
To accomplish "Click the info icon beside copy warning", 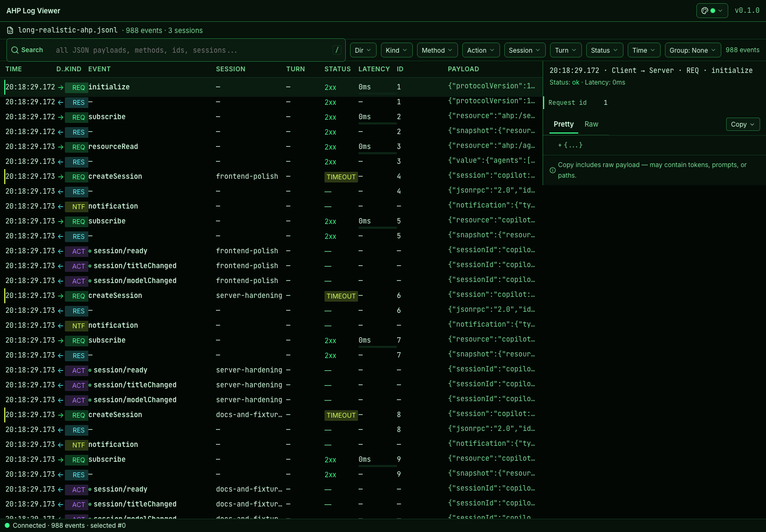I will pyautogui.click(x=553, y=170).
